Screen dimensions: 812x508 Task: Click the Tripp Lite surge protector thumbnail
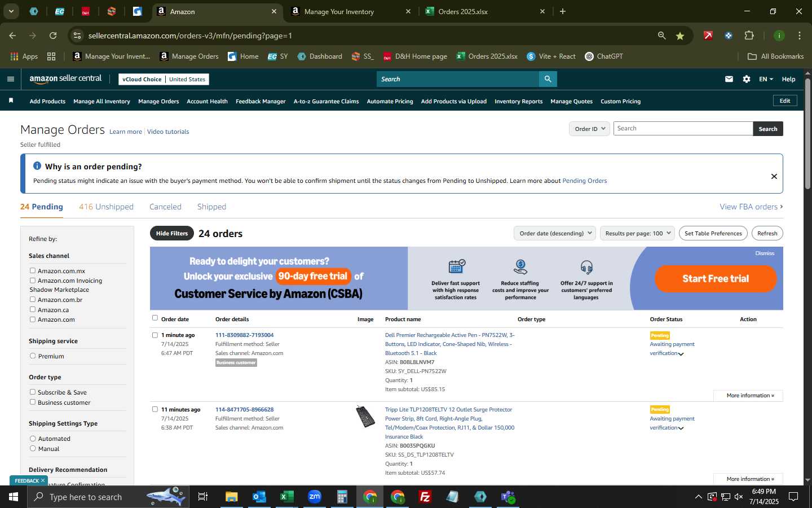pyautogui.click(x=365, y=417)
